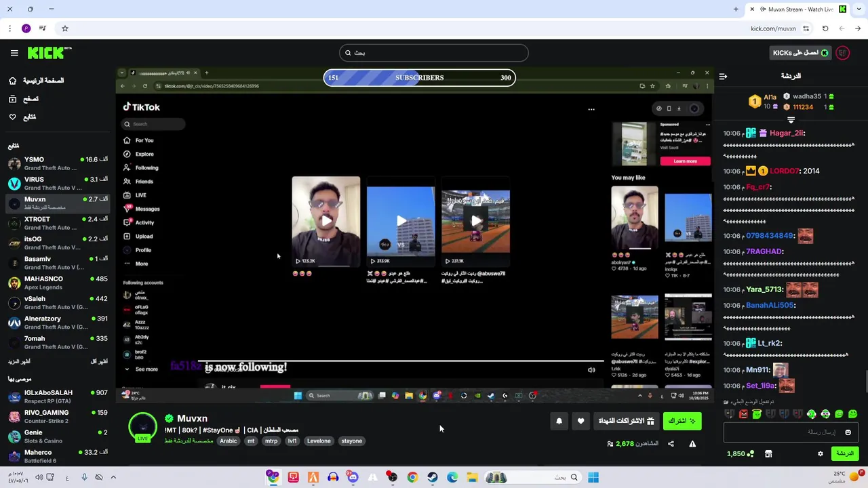Screen dimensions: 868x488
Task: Play the TikTok video with 123.2K views
Action: (326, 220)
